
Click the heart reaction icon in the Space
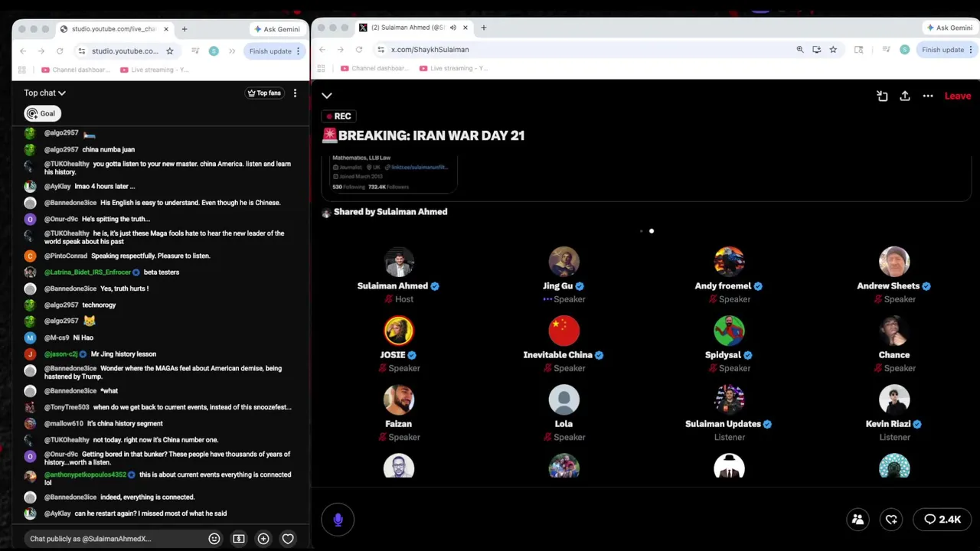point(891,520)
